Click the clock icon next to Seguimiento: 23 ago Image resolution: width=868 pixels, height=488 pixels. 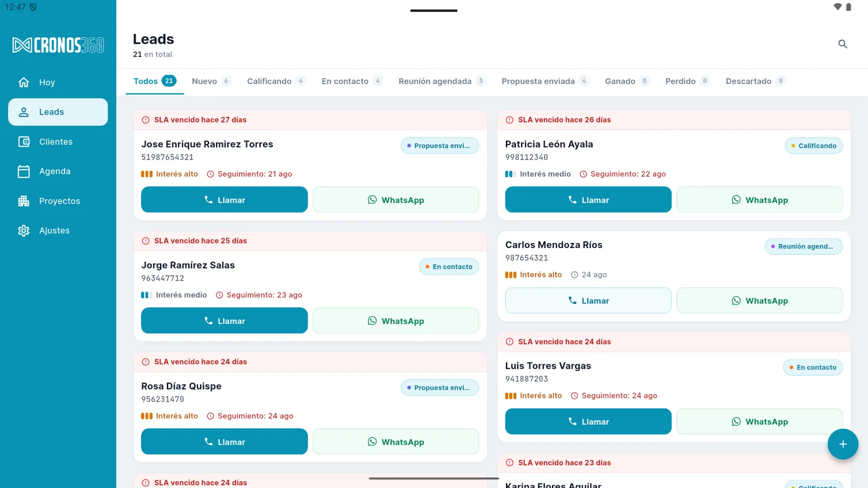tap(220, 295)
